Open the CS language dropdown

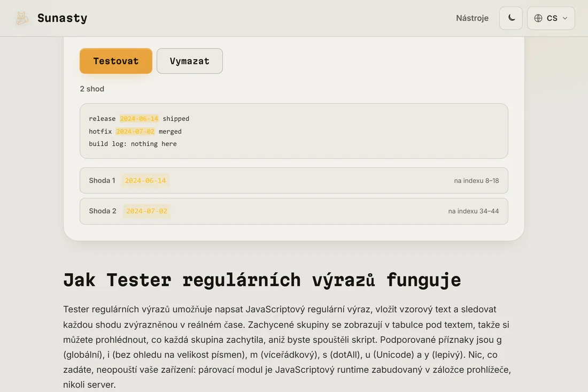click(551, 18)
